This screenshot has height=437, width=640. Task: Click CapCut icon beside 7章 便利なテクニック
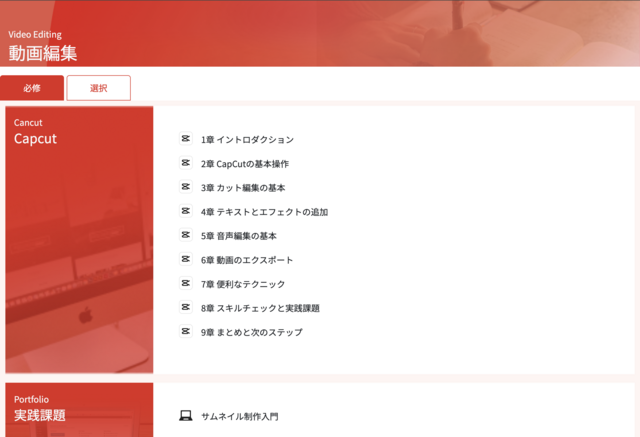[185, 283]
